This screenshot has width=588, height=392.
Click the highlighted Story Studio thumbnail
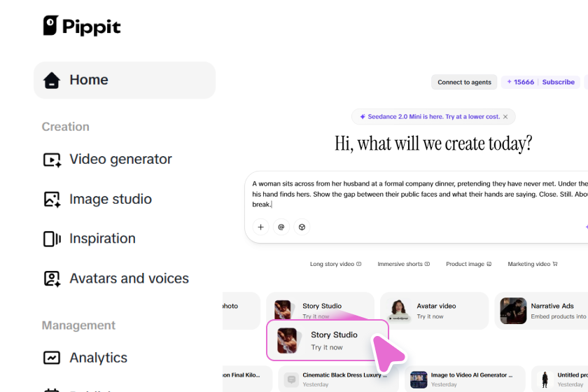pos(287,341)
